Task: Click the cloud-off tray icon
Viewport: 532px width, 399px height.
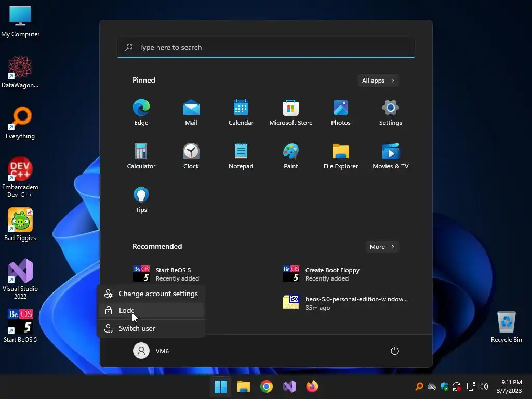Action: [432, 387]
